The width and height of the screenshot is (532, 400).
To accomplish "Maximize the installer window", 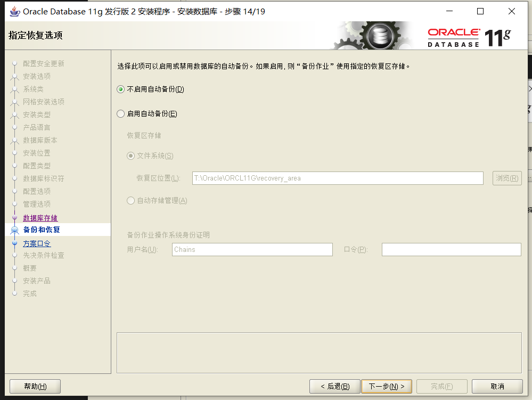I will [480, 11].
